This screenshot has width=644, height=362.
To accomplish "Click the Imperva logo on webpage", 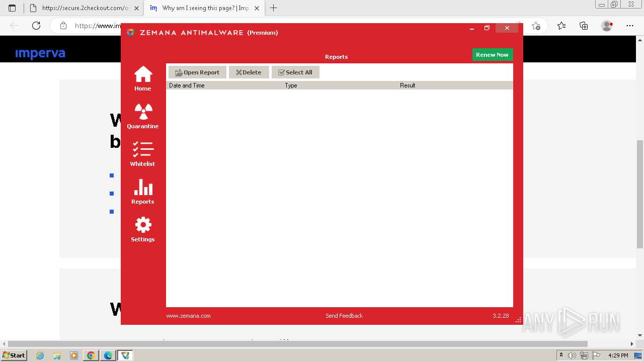I will 40,53.
